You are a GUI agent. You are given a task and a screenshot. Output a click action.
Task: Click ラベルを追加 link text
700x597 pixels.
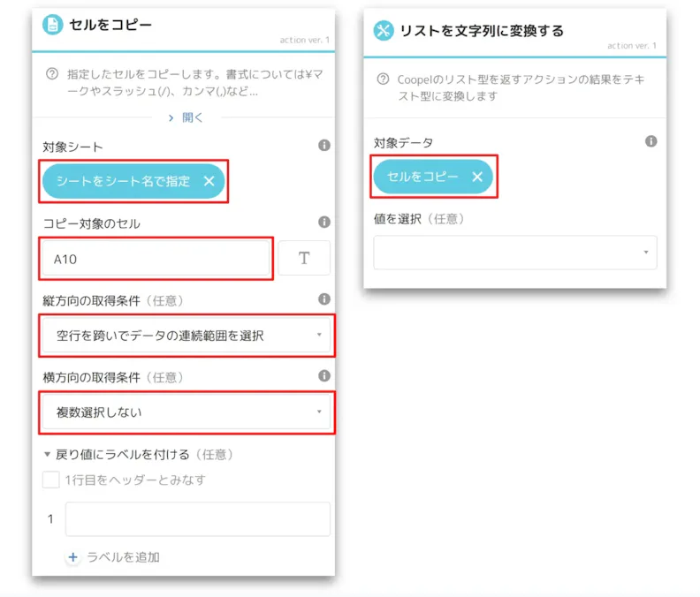[123, 557]
